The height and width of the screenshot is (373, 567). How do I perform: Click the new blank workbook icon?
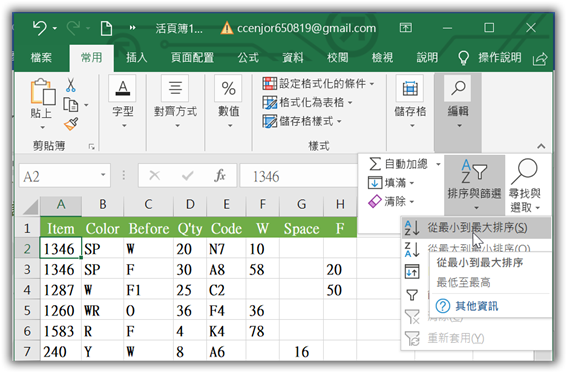(106, 28)
